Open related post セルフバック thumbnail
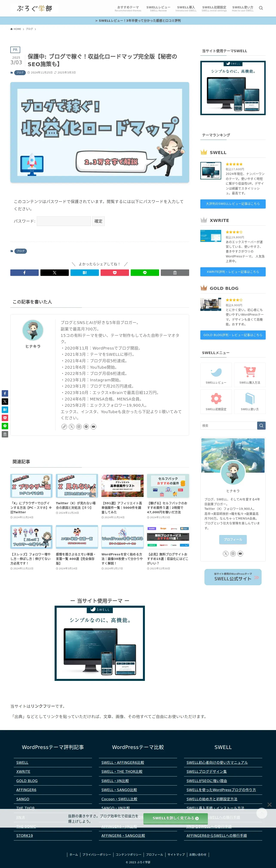276x868 pixels. coord(168,486)
